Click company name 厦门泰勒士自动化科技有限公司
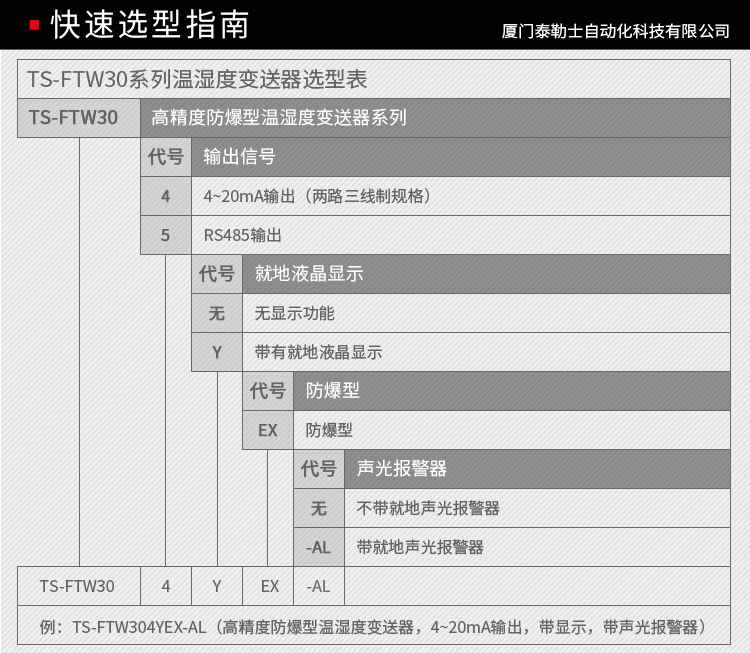 tap(615, 31)
